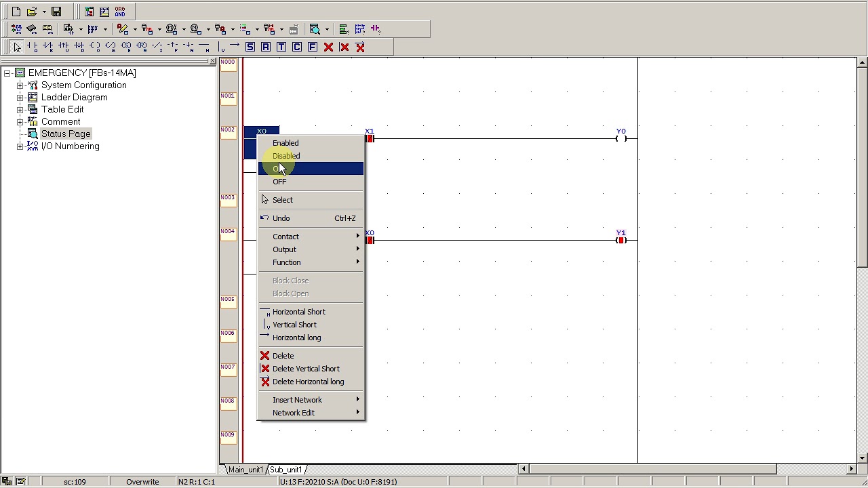Open the Network Edit submenu
The width and height of the screenshot is (868, 488).
coord(311,413)
